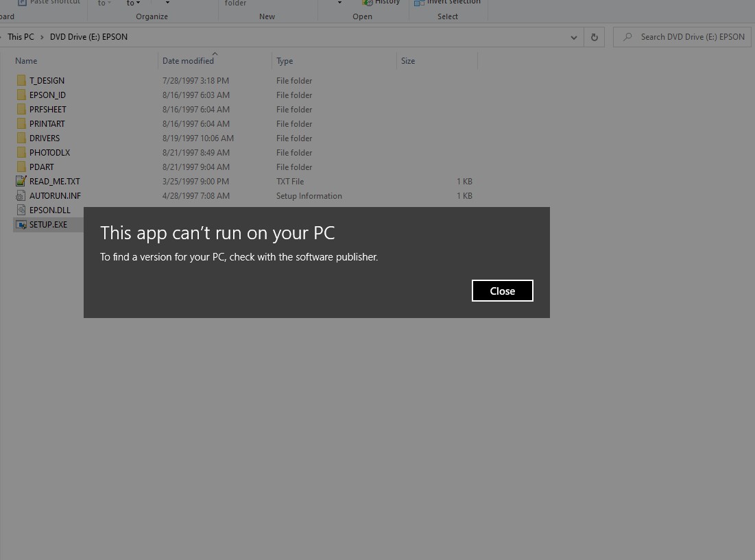The height and width of the screenshot is (560, 755).
Task: Close the "This app can't run" dialog
Action: [x=502, y=291]
